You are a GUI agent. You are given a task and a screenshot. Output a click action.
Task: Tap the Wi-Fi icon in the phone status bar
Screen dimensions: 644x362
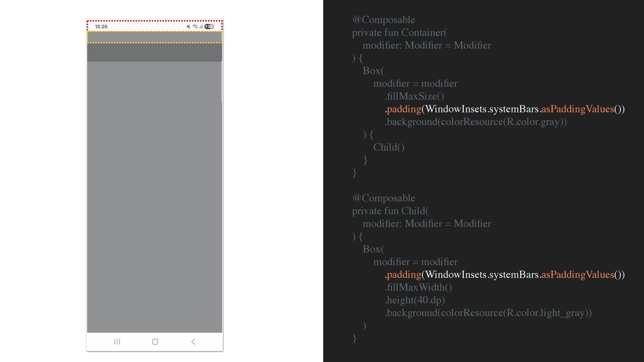click(x=195, y=26)
